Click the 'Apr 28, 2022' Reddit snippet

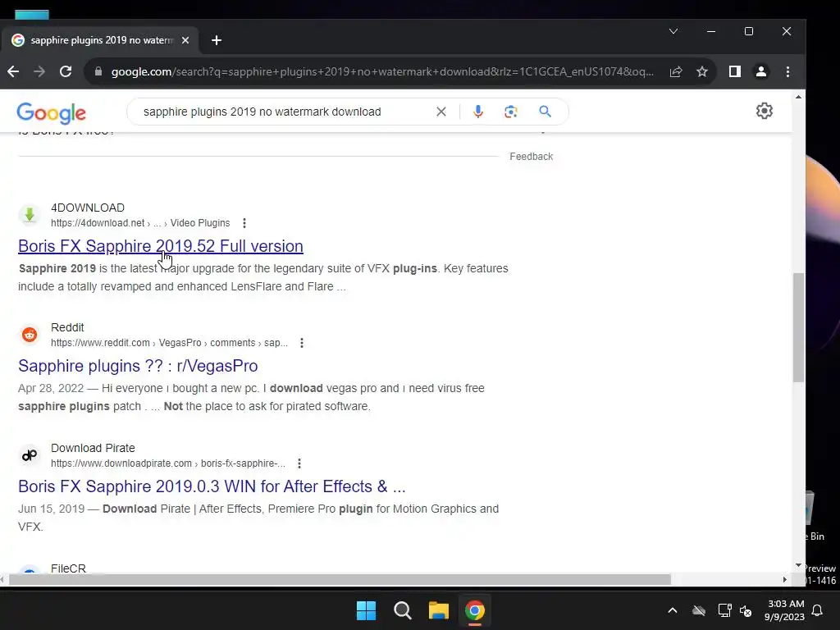pos(251,398)
